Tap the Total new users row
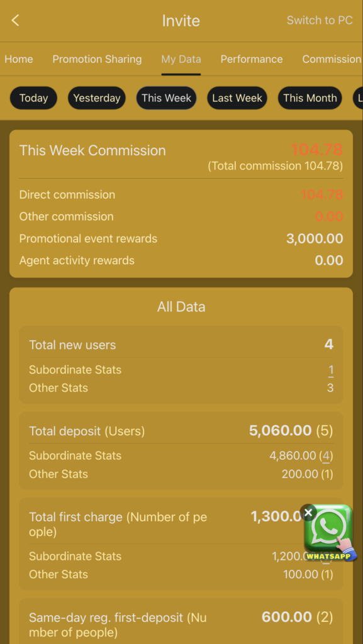 (181, 345)
